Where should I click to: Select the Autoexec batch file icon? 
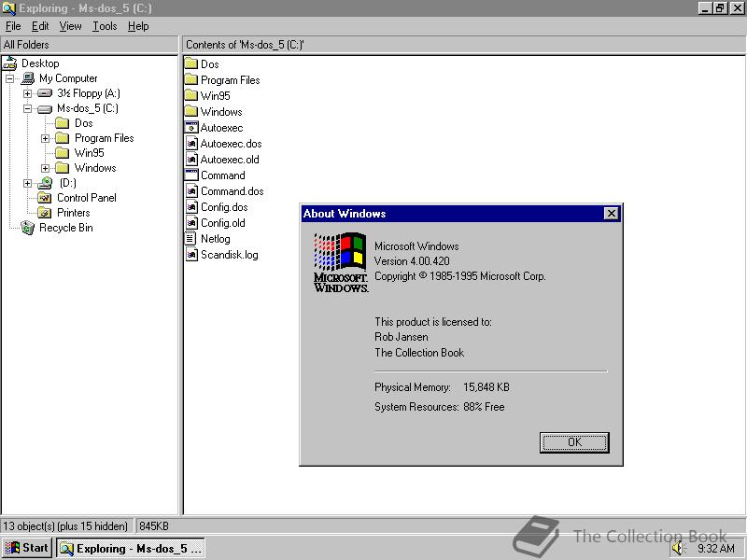191,127
